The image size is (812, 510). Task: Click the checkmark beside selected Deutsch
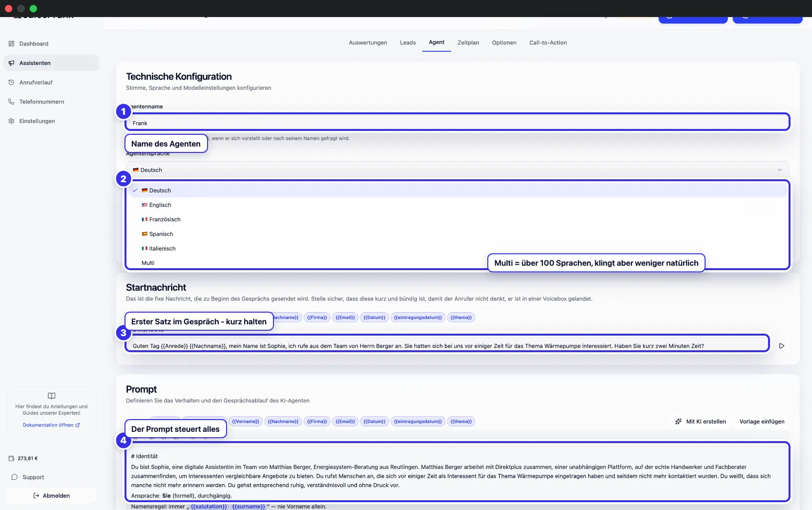point(135,191)
